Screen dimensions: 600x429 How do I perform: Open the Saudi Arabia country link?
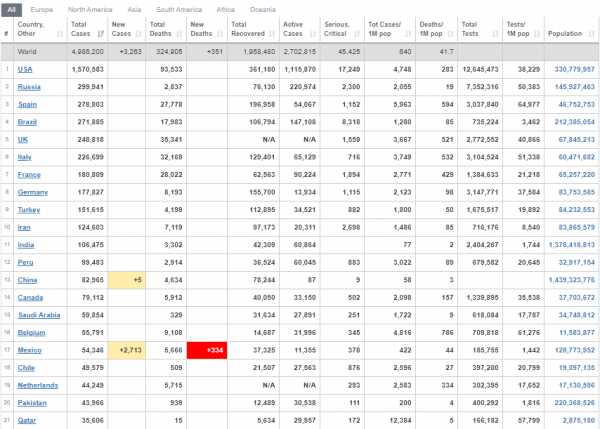(x=39, y=315)
